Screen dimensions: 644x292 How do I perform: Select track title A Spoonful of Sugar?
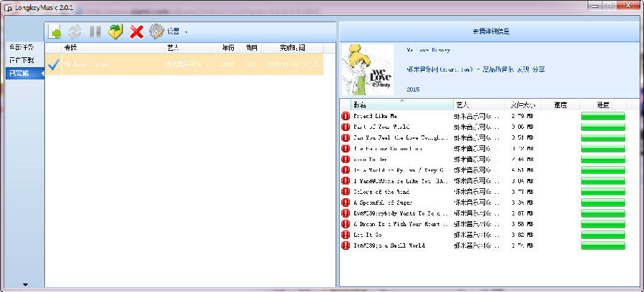coord(382,203)
